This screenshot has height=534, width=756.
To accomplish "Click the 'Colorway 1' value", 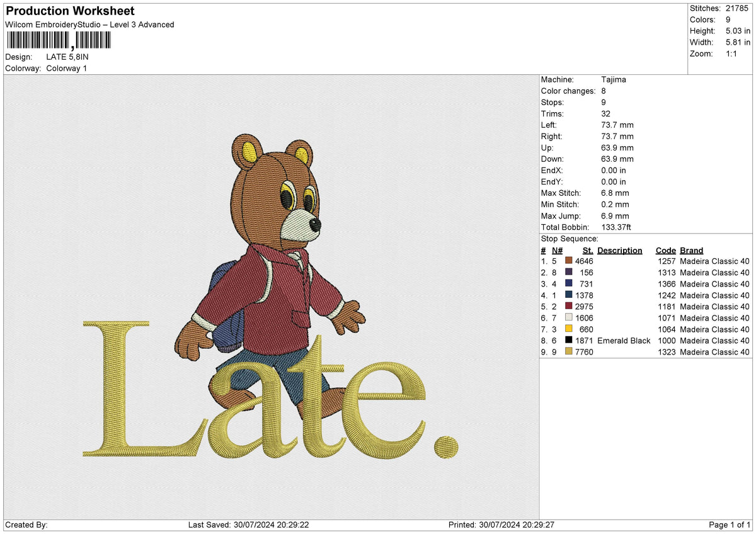I will pyautogui.click(x=67, y=68).
